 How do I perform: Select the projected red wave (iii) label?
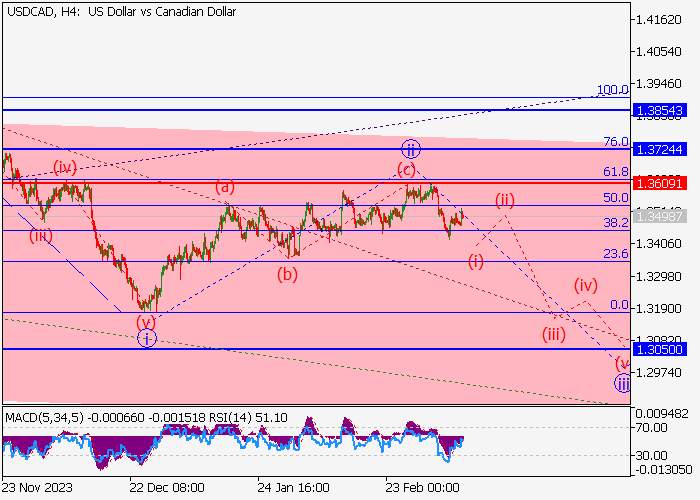tap(554, 334)
